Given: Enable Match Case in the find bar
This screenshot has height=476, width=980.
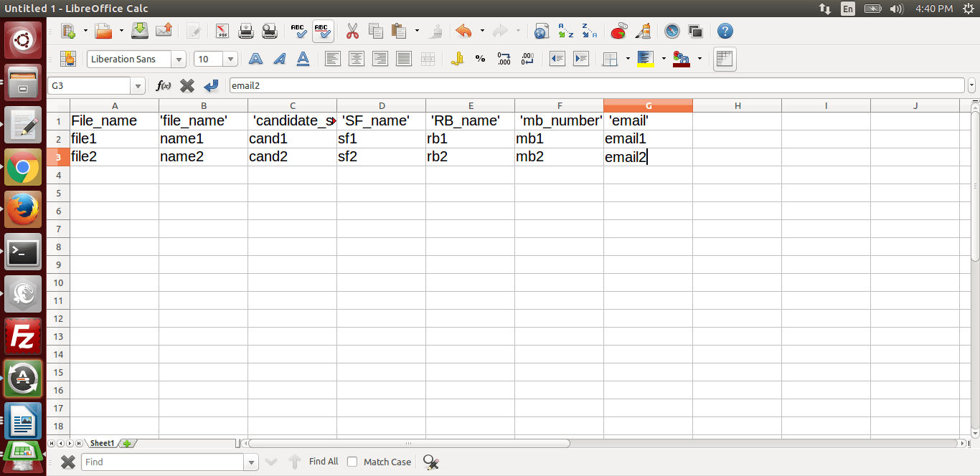Looking at the screenshot, I should point(352,461).
